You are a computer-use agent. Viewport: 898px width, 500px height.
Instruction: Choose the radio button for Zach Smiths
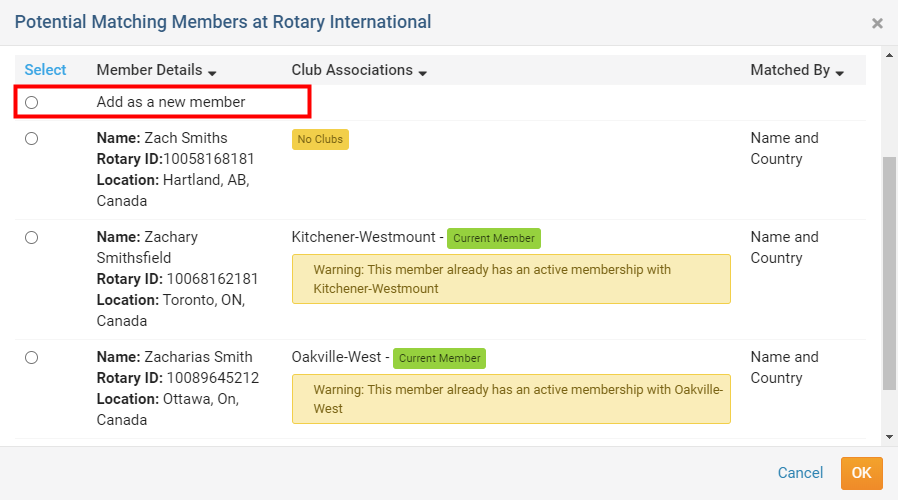pyautogui.click(x=32, y=138)
